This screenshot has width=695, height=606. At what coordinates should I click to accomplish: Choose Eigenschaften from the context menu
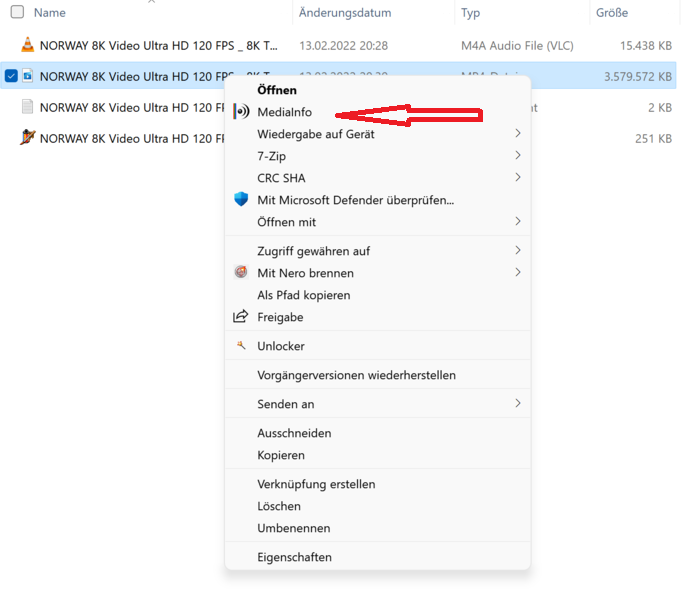[294, 557]
